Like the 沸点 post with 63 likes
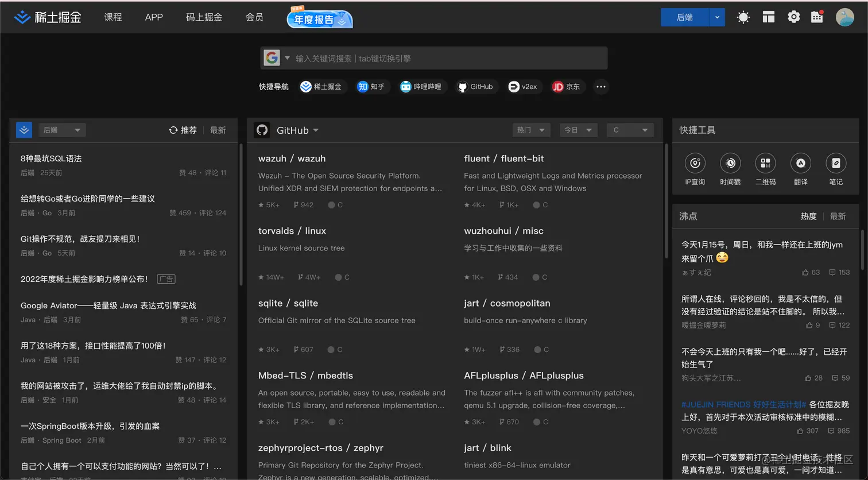Viewport: 868px width, 480px height. [x=811, y=272]
